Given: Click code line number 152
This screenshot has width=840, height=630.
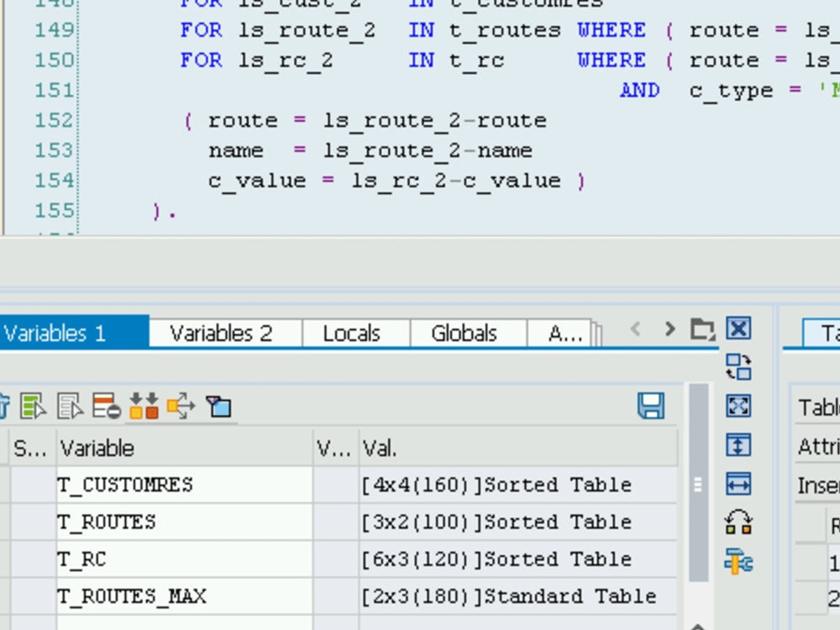Looking at the screenshot, I should 54,119.
